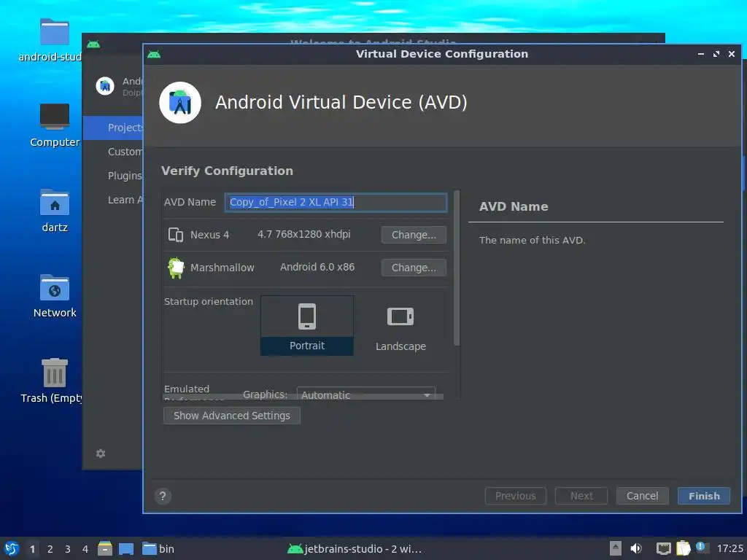This screenshot has width=747, height=560.
Task: Open the taskbar start menu icon
Action: coord(12,548)
